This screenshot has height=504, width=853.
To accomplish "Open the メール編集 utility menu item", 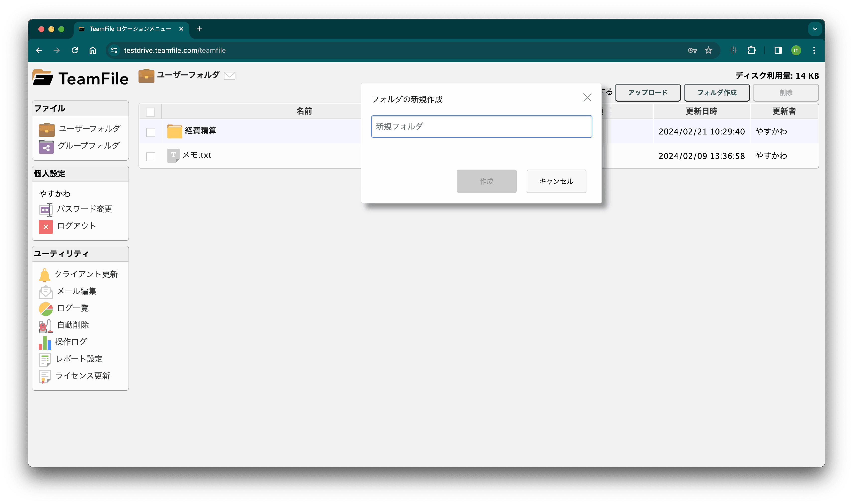I will point(76,291).
